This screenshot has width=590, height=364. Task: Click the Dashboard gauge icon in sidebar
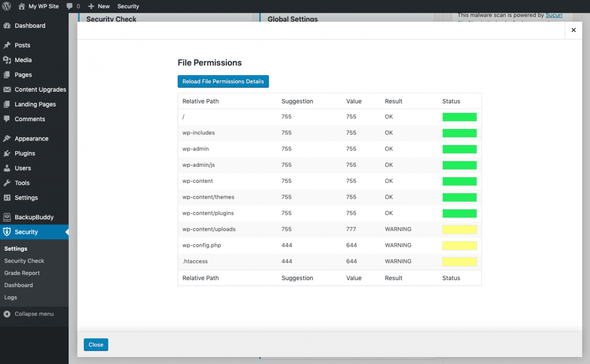(7, 26)
